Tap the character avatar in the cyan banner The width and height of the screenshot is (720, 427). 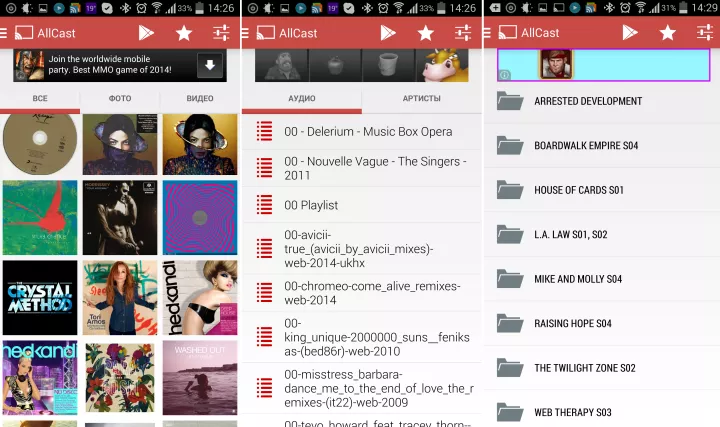tap(556, 64)
